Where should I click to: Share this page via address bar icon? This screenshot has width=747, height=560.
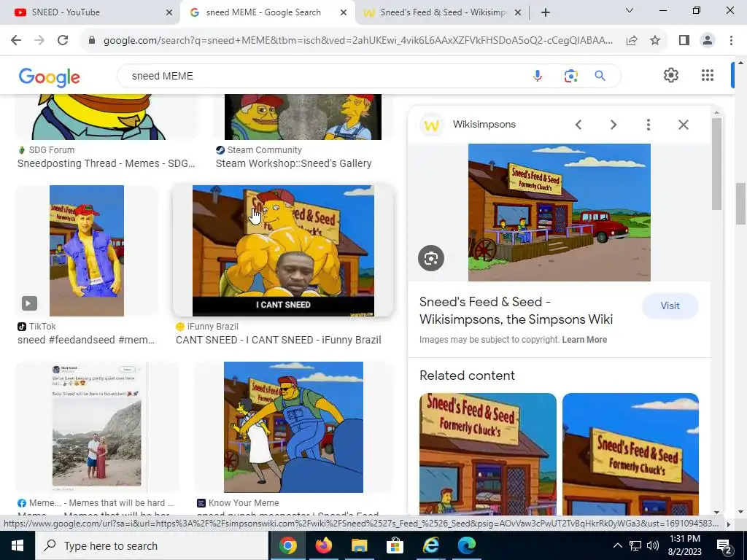click(x=632, y=41)
